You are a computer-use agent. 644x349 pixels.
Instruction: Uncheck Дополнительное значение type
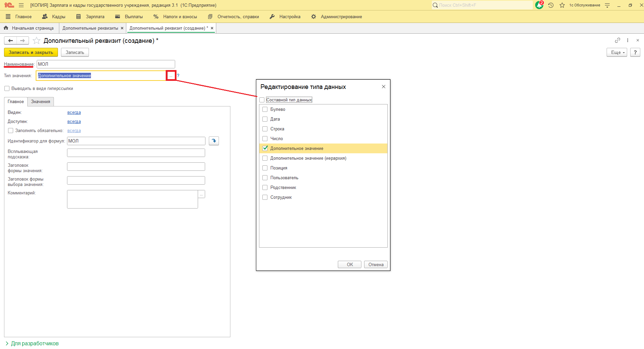click(265, 149)
